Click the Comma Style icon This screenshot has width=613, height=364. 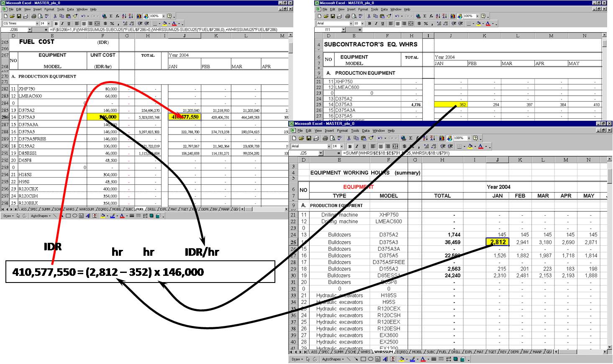[x=118, y=24]
